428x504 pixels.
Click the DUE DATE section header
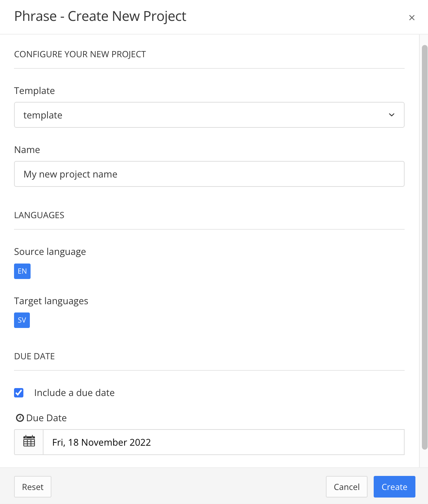pyautogui.click(x=34, y=356)
